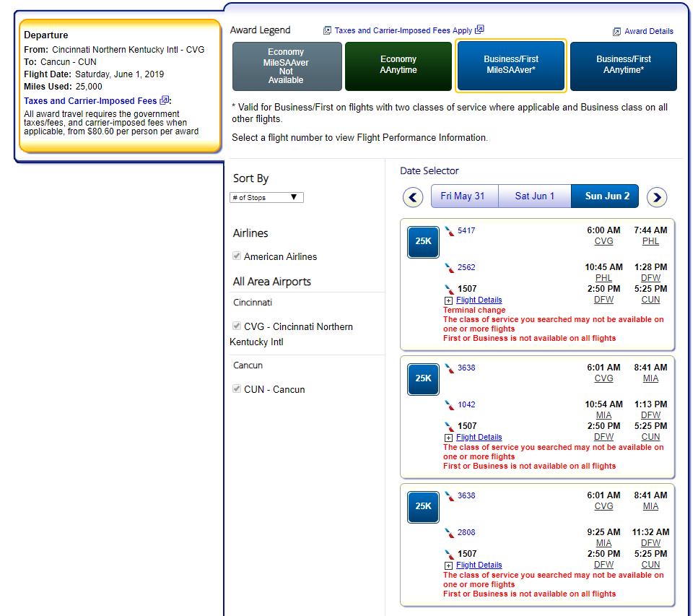Viewport: 698px width, 616px height.
Task: Select the Sat Jun 1 date tab
Action: coord(535,196)
